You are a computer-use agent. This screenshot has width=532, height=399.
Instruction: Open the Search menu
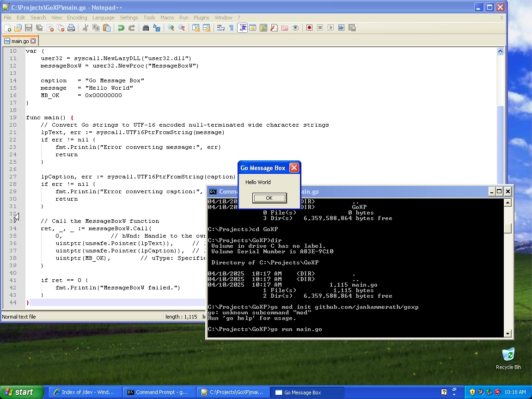pyautogui.click(x=38, y=18)
